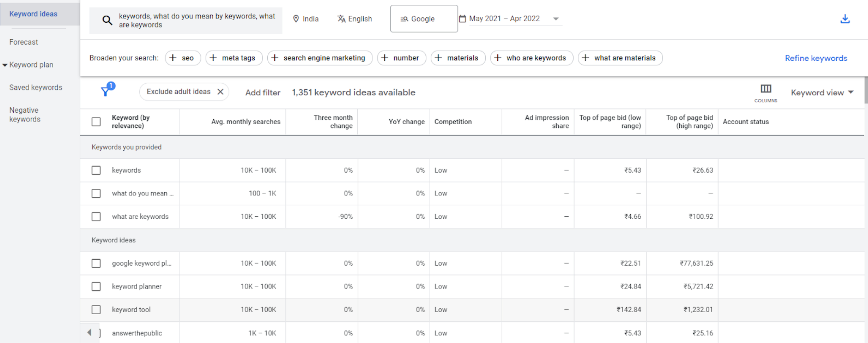The height and width of the screenshot is (343, 868).
Task: Sort by Three month change column
Action: [333, 121]
